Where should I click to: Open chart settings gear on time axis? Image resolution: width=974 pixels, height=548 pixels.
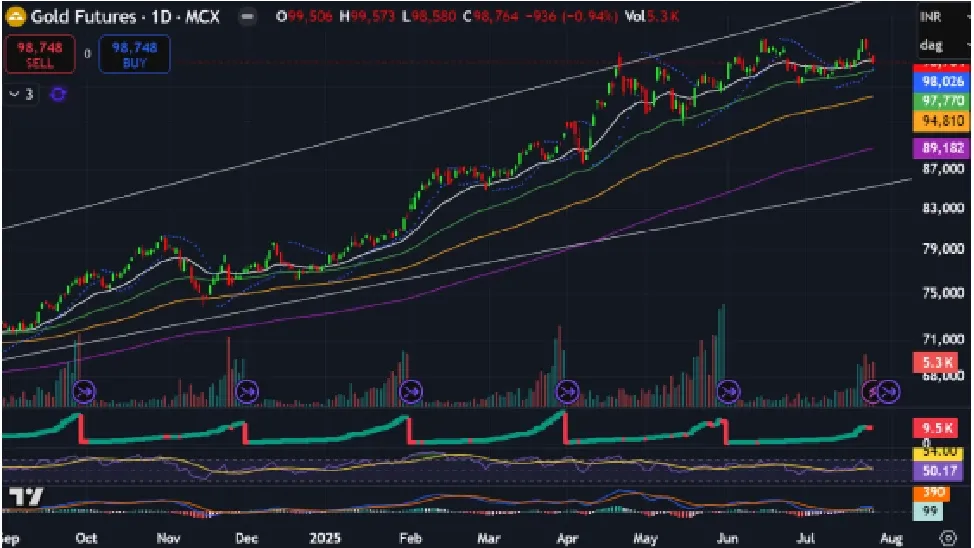(x=948, y=537)
